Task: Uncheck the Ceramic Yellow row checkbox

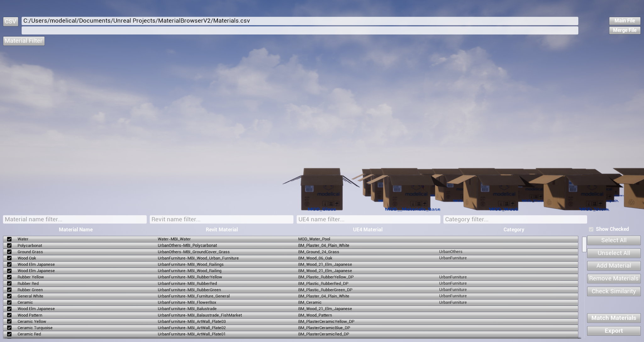Action: click(9, 322)
